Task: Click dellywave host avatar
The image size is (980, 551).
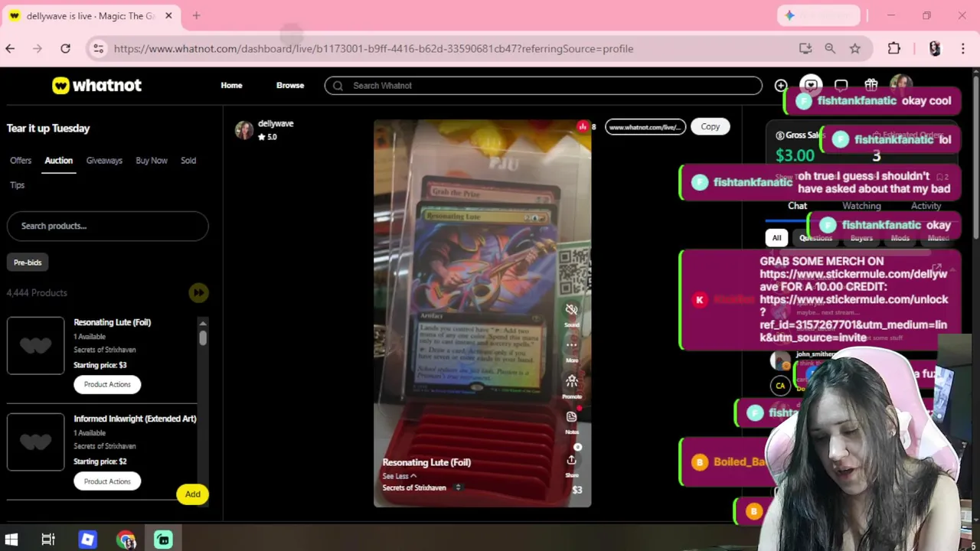Action: [244, 130]
